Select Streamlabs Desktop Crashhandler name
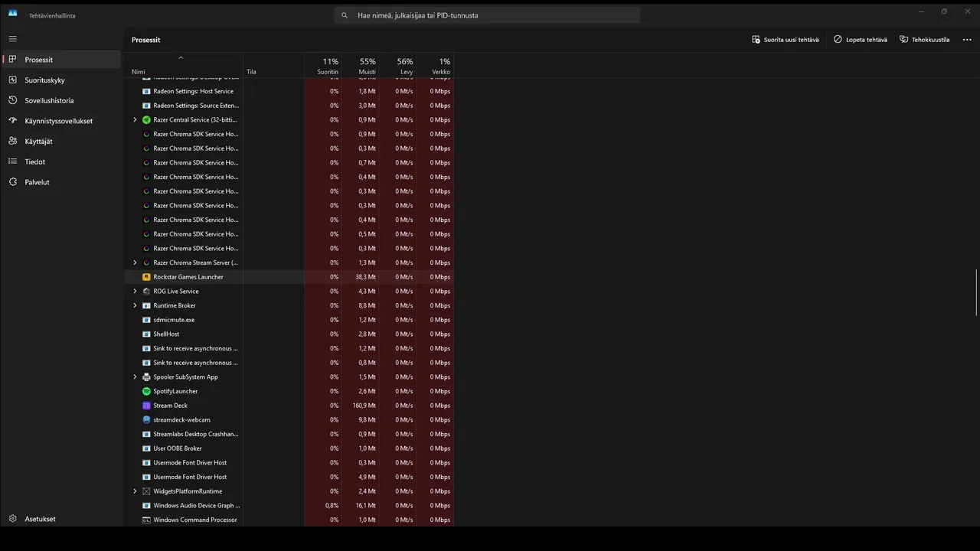Screen dimensions: 980x551 [x=196, y=434]
